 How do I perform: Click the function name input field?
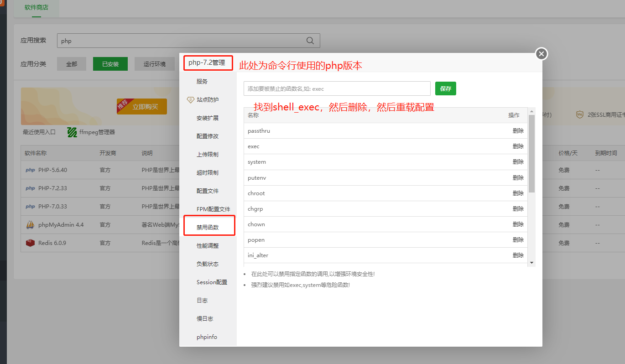pos(337,88)
